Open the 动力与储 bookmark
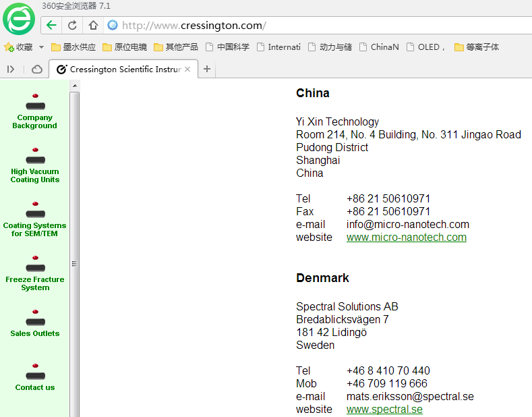Screen dimensions: 532x417 click(x=330, y=47)
